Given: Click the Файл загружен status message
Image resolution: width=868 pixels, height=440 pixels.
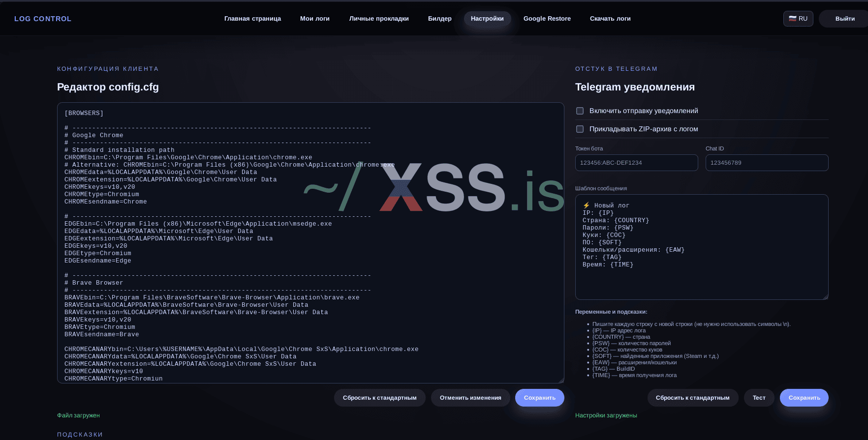Looking at the screenshot, I should click(x=79, y=415).
